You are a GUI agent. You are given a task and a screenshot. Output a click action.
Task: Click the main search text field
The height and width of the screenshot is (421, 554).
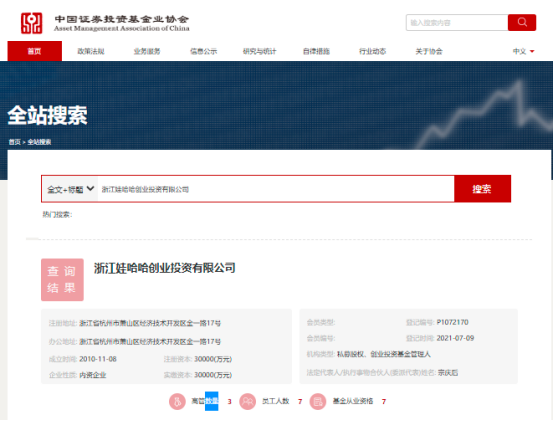(x=276, y=189)
